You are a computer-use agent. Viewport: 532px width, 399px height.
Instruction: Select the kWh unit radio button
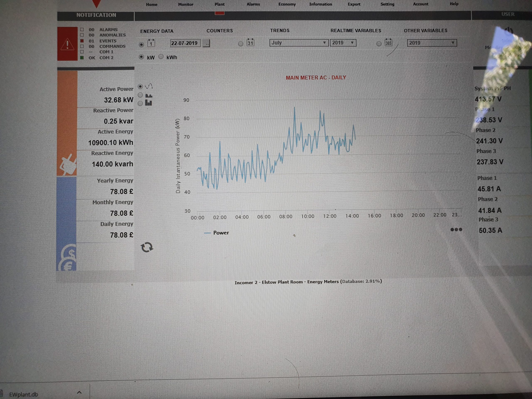(161, 57)
